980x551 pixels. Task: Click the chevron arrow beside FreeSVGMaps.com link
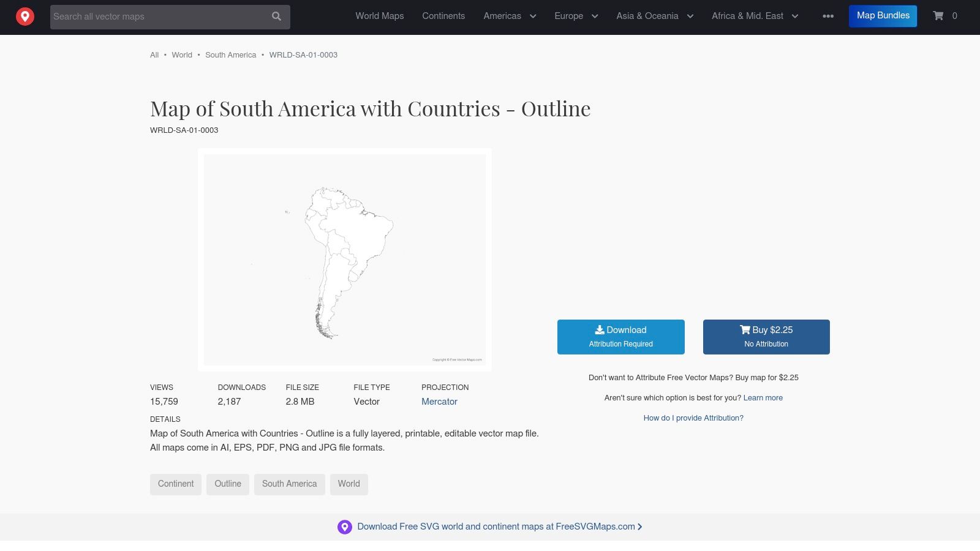pos(639,527)
